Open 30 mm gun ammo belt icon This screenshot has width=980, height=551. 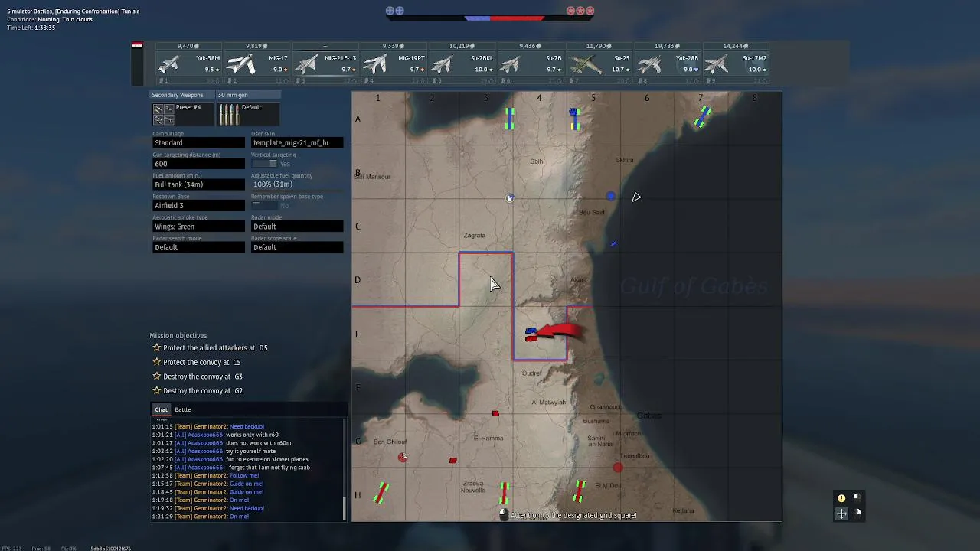point(229,115)
